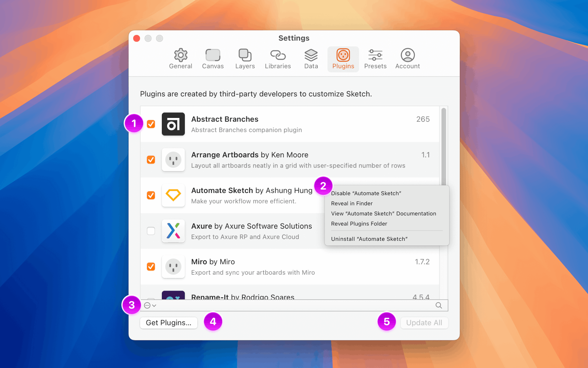Uncheck the Arrange Artboards plugin
588x368 pixels.
(151, 160)
